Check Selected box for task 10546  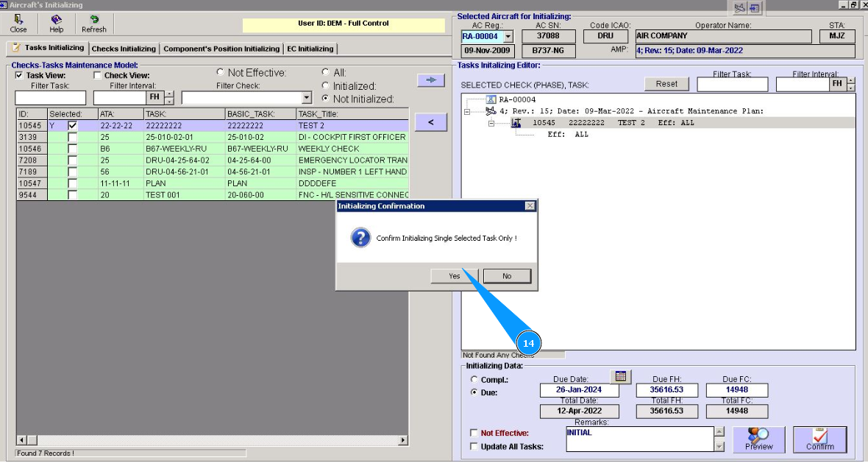[x=73, y=149]
